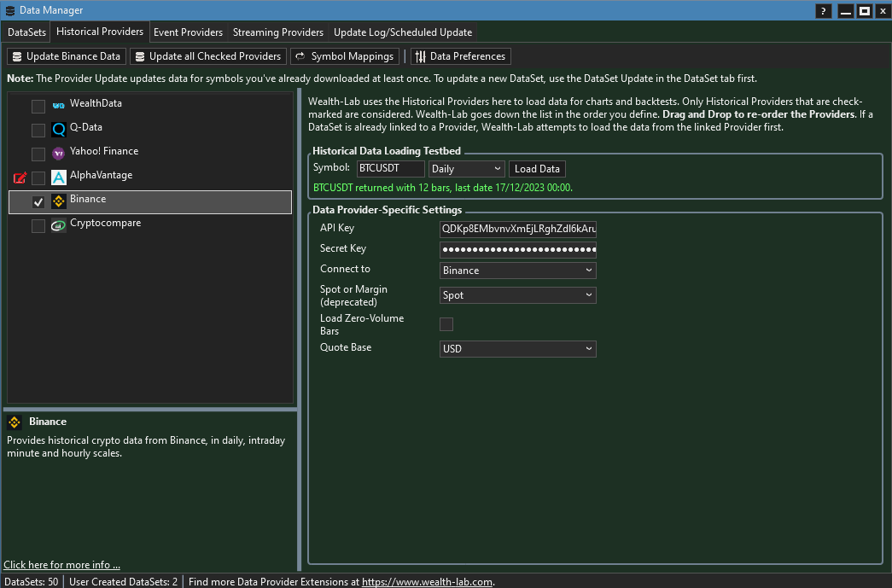Enable the Yahoo! Finance provider checkbox
The width and height of the screenshot is (892, 588).
coord(38,154)
